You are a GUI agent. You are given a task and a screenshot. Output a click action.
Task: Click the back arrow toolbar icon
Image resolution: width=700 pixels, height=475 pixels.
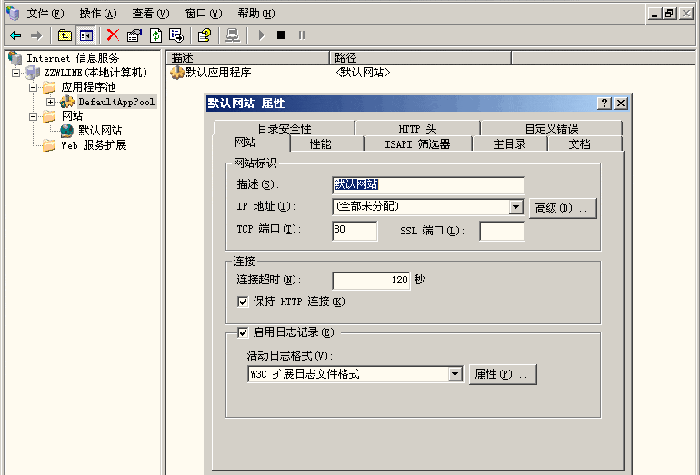point(16,35)
